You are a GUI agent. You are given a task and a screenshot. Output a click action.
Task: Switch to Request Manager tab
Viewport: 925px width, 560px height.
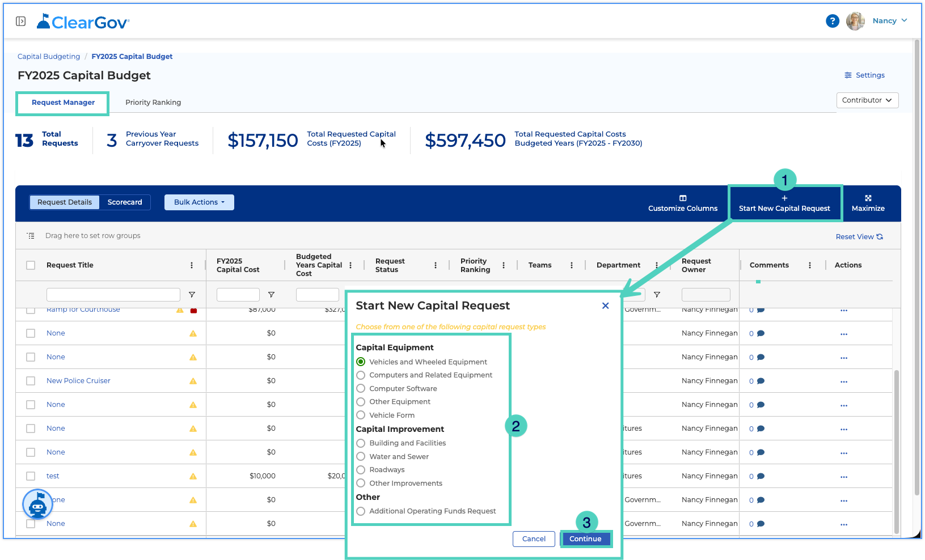(63, 103)
